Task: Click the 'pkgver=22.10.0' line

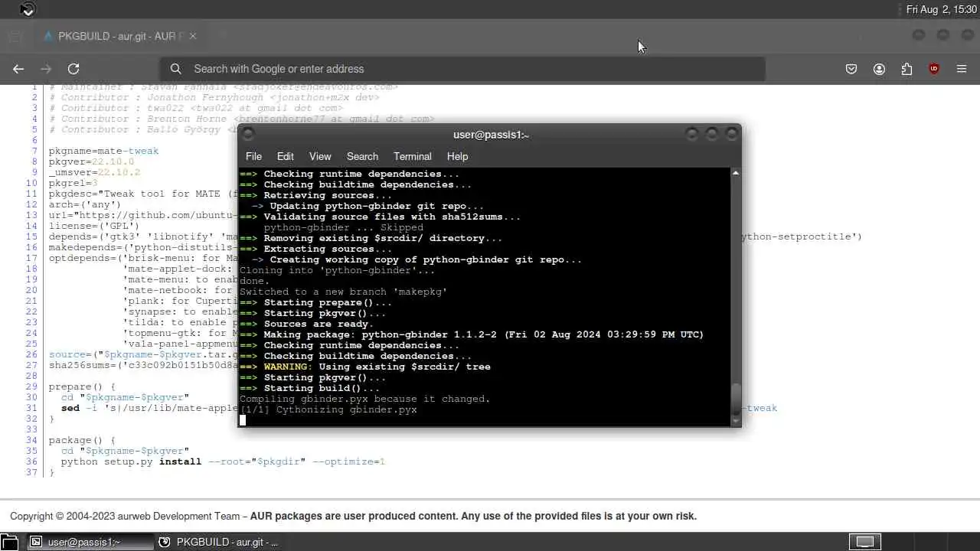Action: pyautogui.click(x=92, y=161)
